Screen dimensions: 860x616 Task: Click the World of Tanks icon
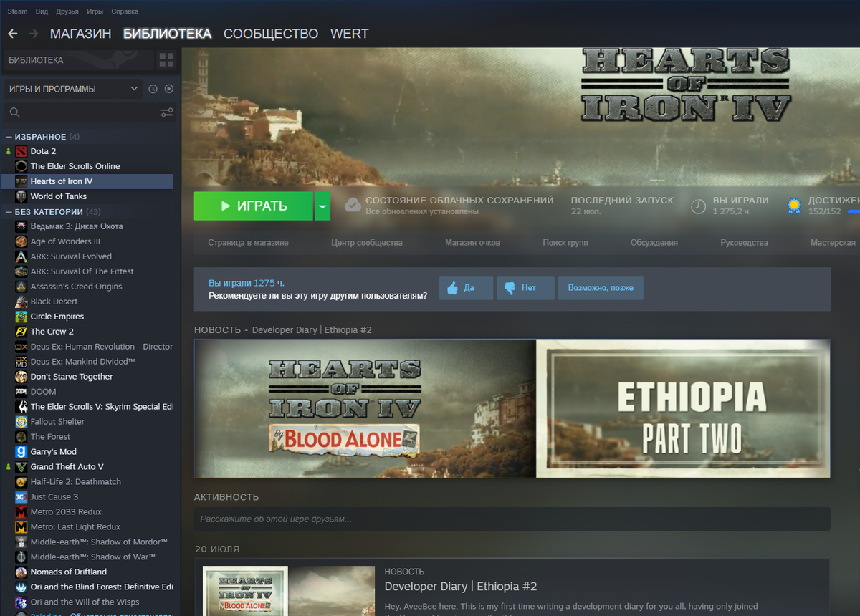click(21, 196)
